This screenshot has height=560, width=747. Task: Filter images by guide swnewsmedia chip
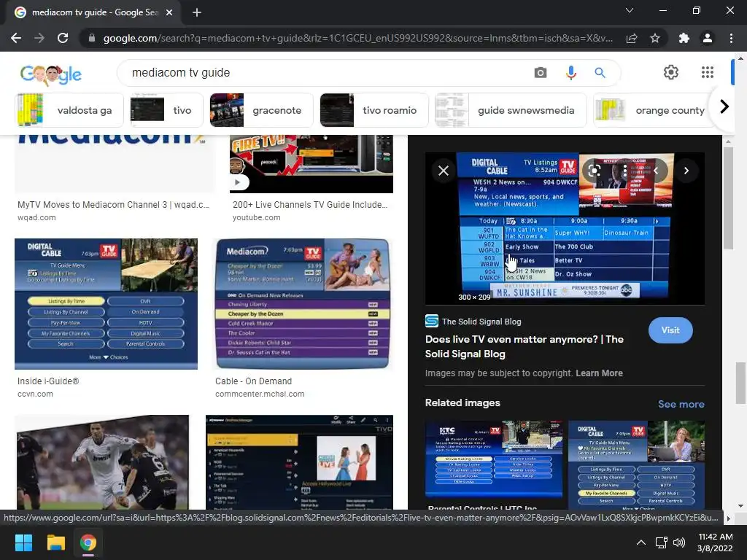click(511, 111)
